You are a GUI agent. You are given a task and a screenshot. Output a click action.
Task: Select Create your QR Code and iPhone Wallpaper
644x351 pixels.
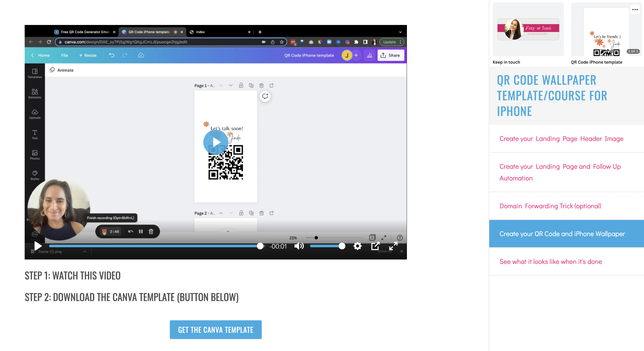562,234
